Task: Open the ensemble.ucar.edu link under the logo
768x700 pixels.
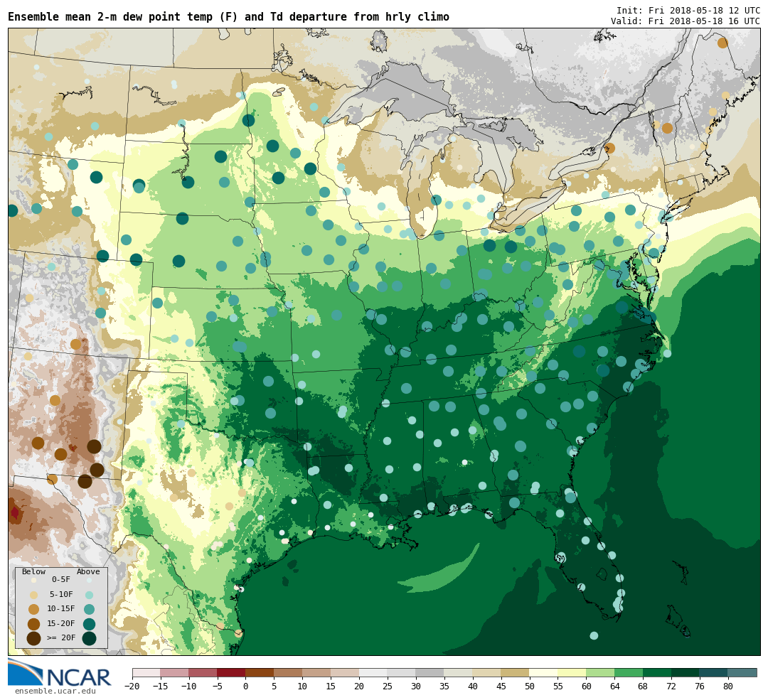Action: [55, 691]
